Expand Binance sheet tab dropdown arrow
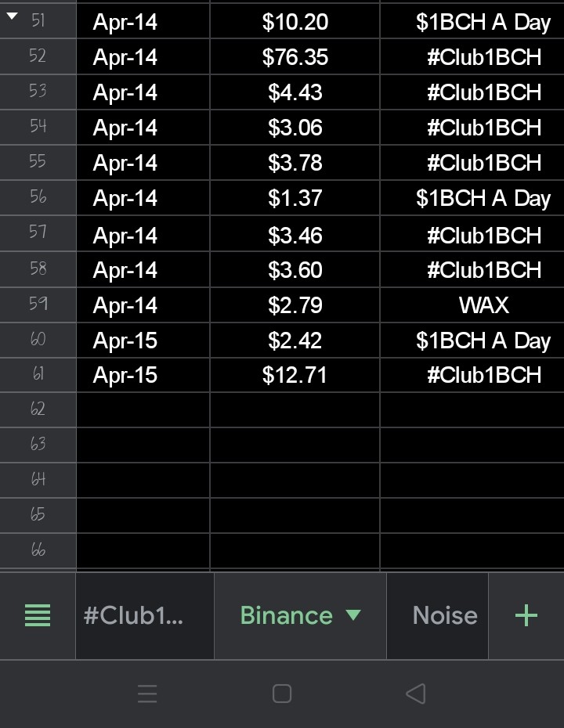This screenshot has height=728, width=564. 353,615
